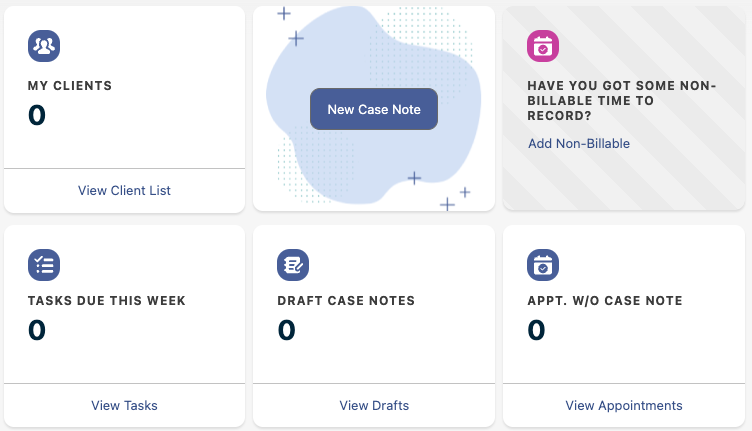
Task: Click the Draft Case Notes heading
Action: point(346,300)
